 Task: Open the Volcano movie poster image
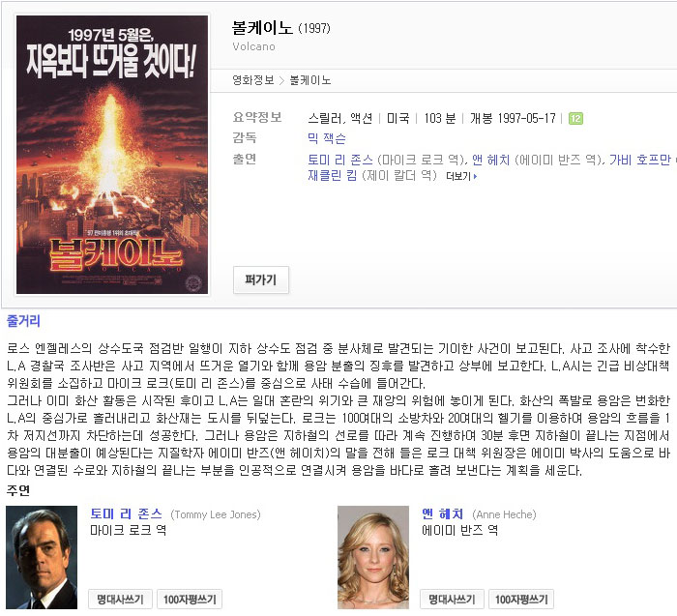tap(112, 155)
